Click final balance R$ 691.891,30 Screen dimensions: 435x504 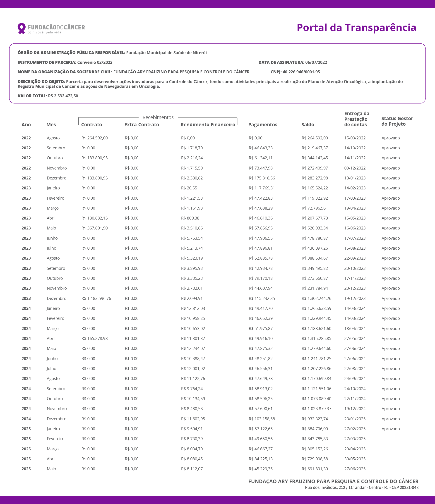coord(315,469)
